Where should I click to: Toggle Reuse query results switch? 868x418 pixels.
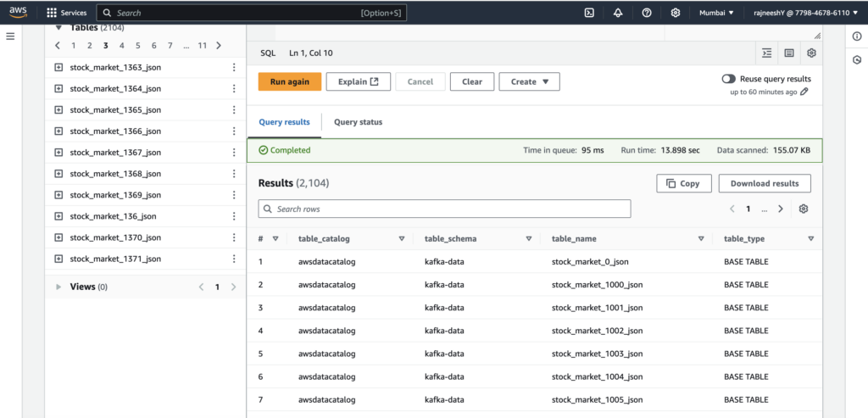pyautogui.click(x=728, y=79)
